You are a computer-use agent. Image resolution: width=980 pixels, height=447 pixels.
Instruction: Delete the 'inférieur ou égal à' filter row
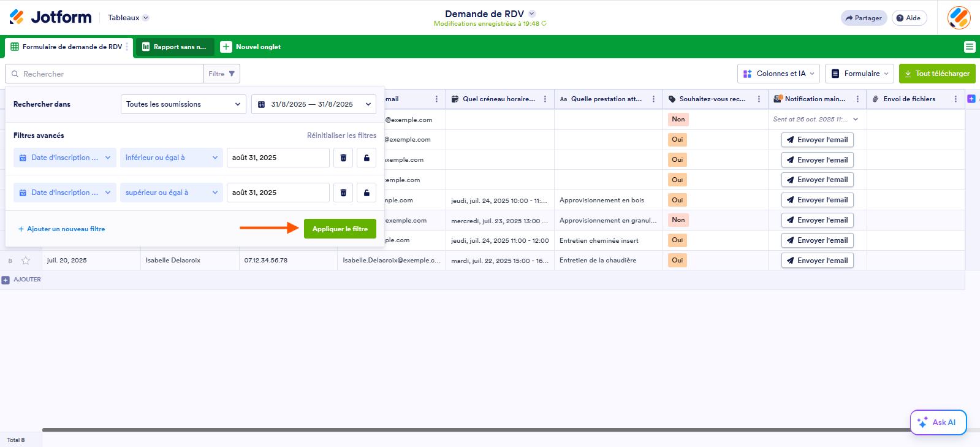pyautogui.click(x=343, y=158)
